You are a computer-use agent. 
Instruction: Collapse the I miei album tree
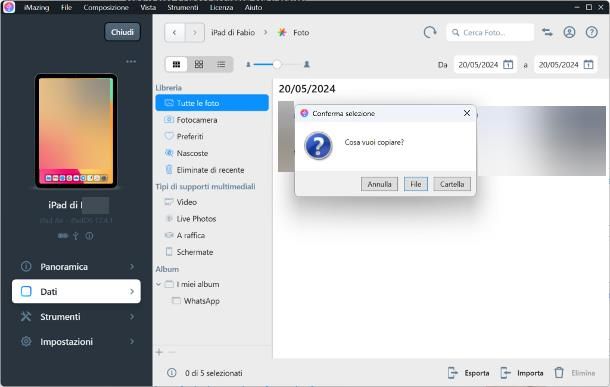(x=158, y=284)
